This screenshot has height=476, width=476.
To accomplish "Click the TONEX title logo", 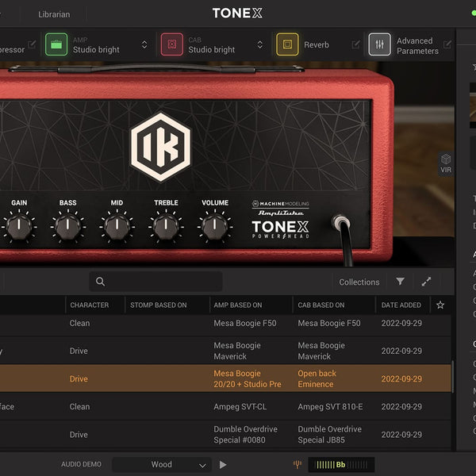I will pyautogui.click(x=237, y=13).
